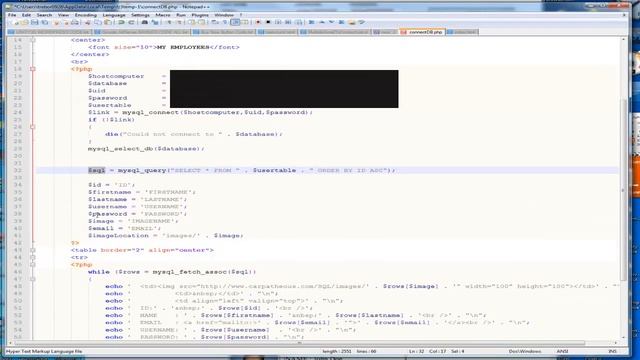This screenshot has height=360, width=640.
Task: Open the Window menu
Action: 224,15
